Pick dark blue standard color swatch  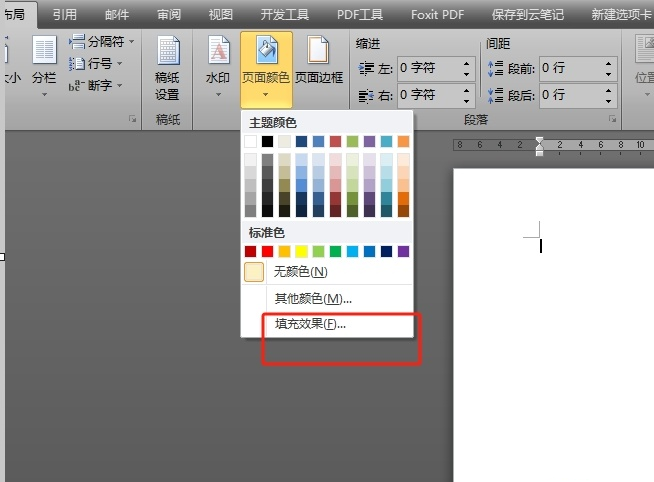click(386, 251)
